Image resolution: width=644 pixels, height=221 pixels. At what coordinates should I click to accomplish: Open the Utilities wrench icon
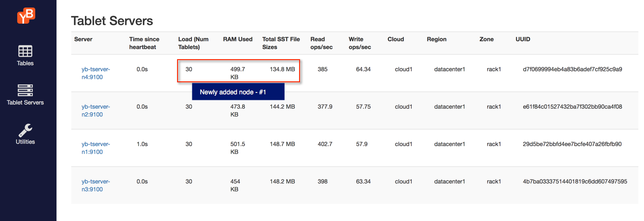click(25, 129)
